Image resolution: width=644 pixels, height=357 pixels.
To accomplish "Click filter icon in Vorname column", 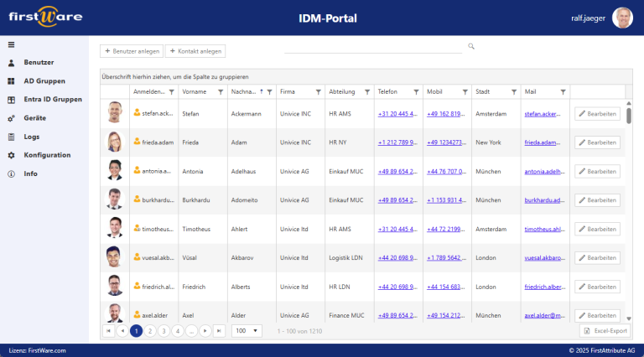I will click(221, 92).
